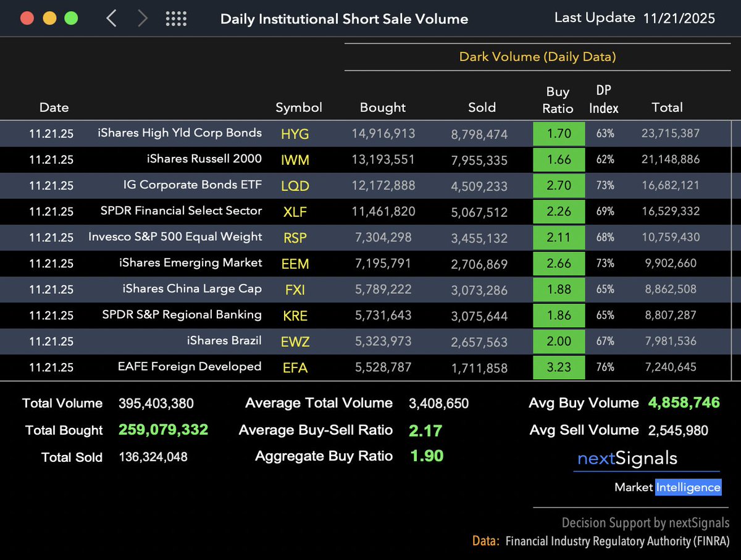
Task: Click the KRE ticker symbol
Action: click(x=295, y=316)
